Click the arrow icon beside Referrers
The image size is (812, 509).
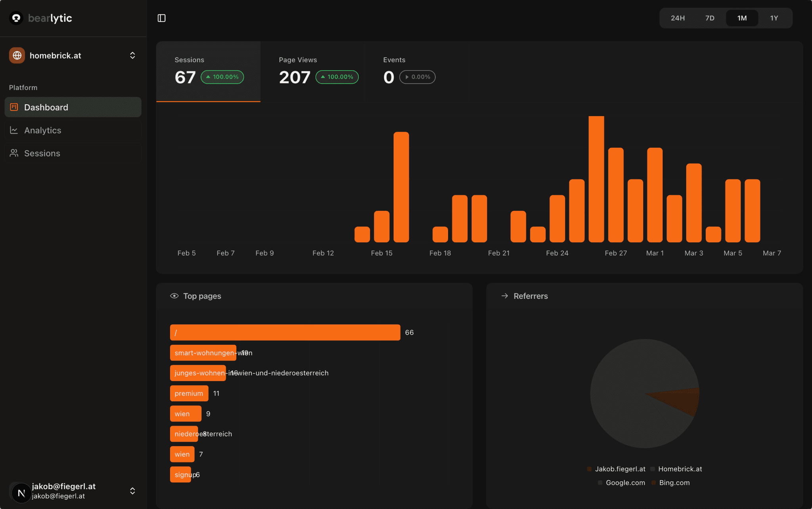(x=504, y=296)
